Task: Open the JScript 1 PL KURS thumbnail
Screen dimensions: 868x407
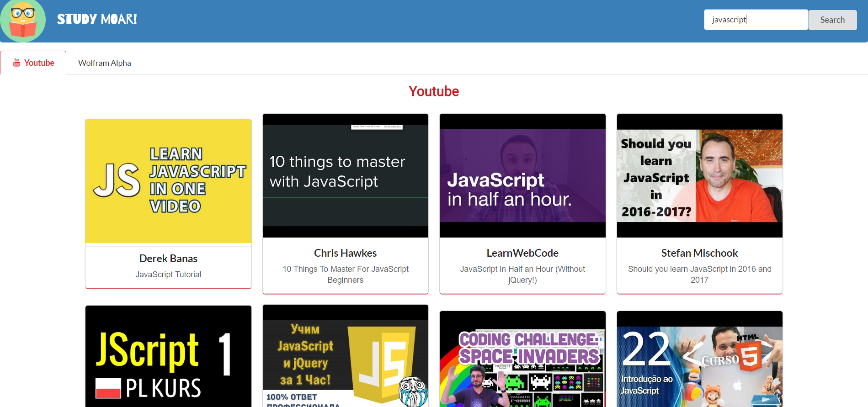Action: [x=168, y=356]
